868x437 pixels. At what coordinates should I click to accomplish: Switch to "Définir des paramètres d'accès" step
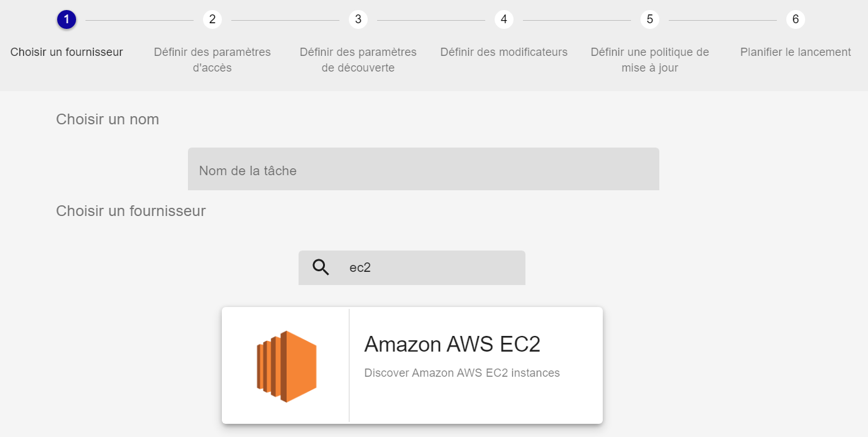pos(212,60)
